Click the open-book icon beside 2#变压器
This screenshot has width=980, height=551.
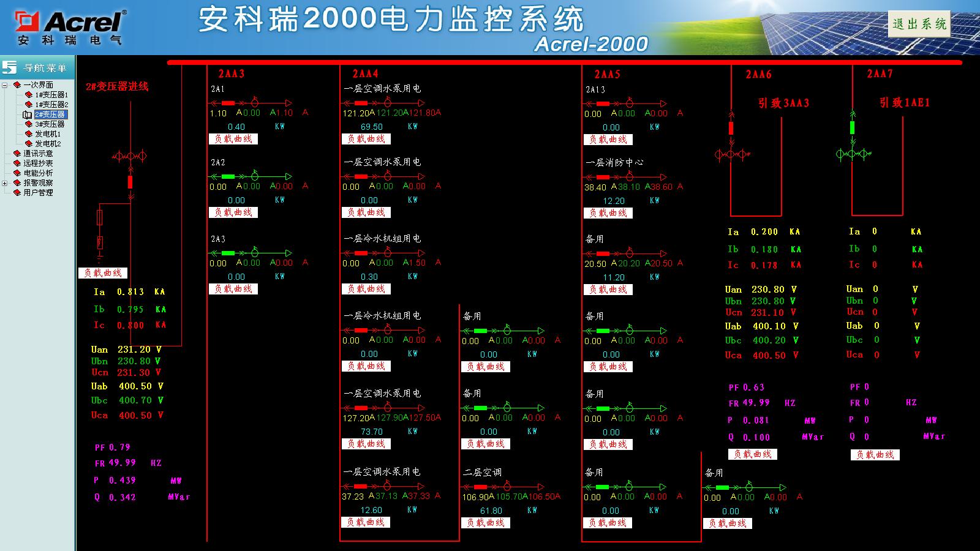pos(28,114)
